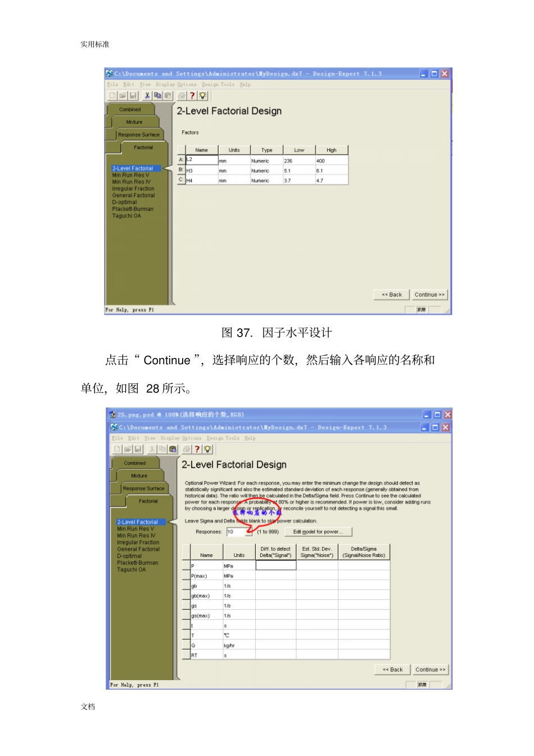
Task: Click Est. Std. Dev. Sigma column header
Action: tap(317, 552)
